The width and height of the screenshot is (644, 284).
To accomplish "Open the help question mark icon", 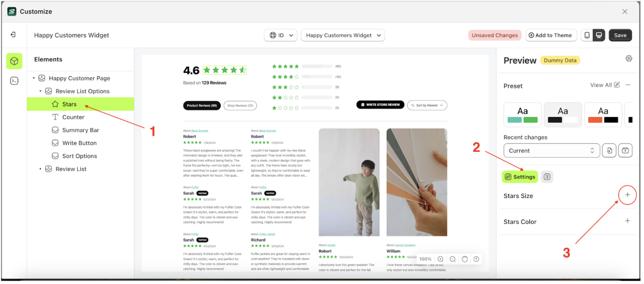I will [x=476, y=259].
